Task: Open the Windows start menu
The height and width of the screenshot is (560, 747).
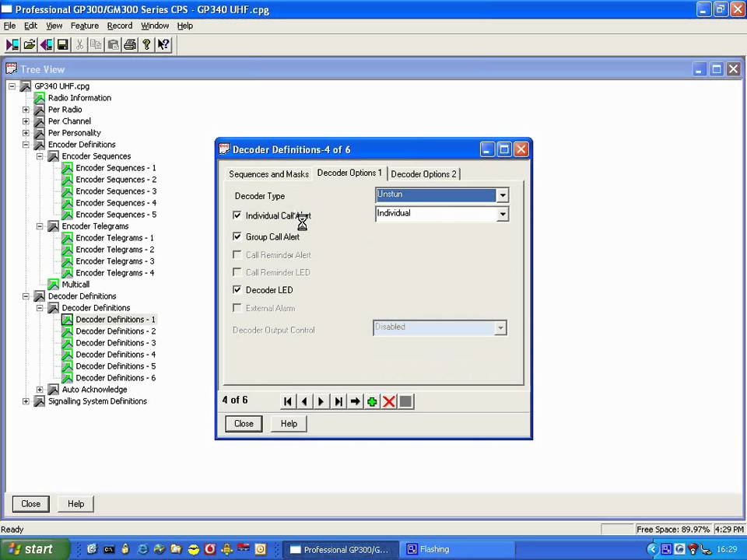Action: [34, 549]
